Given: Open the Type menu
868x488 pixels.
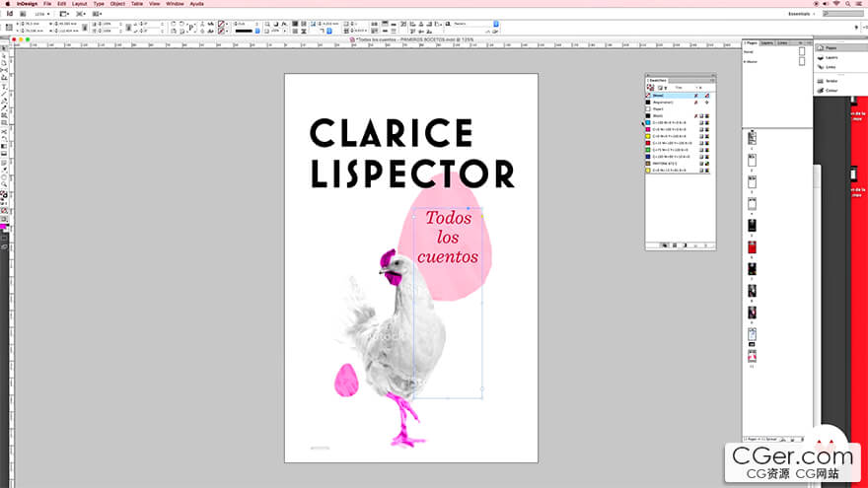Looking at the screenshot, I should 99,4.
